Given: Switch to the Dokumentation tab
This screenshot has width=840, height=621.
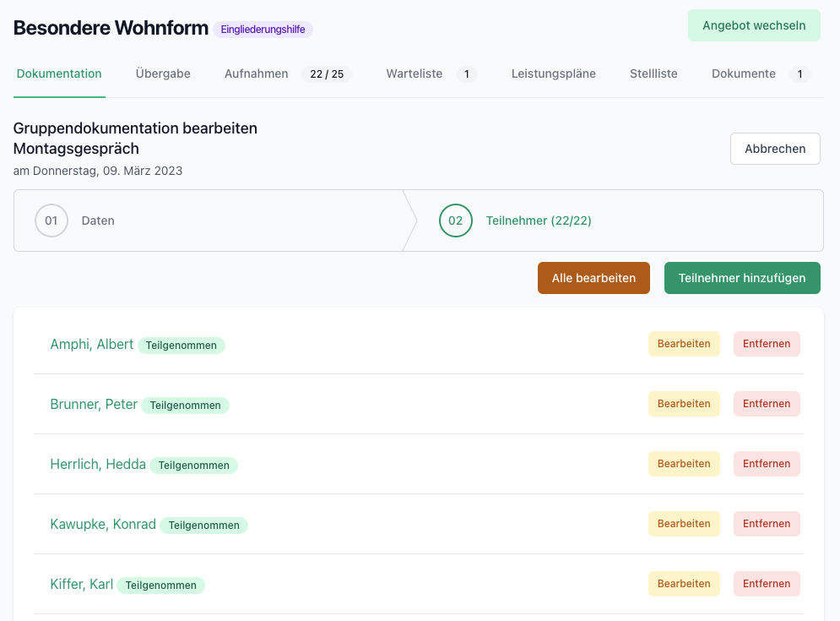Looking at the screenshot, I should click(x=59, y=74).
